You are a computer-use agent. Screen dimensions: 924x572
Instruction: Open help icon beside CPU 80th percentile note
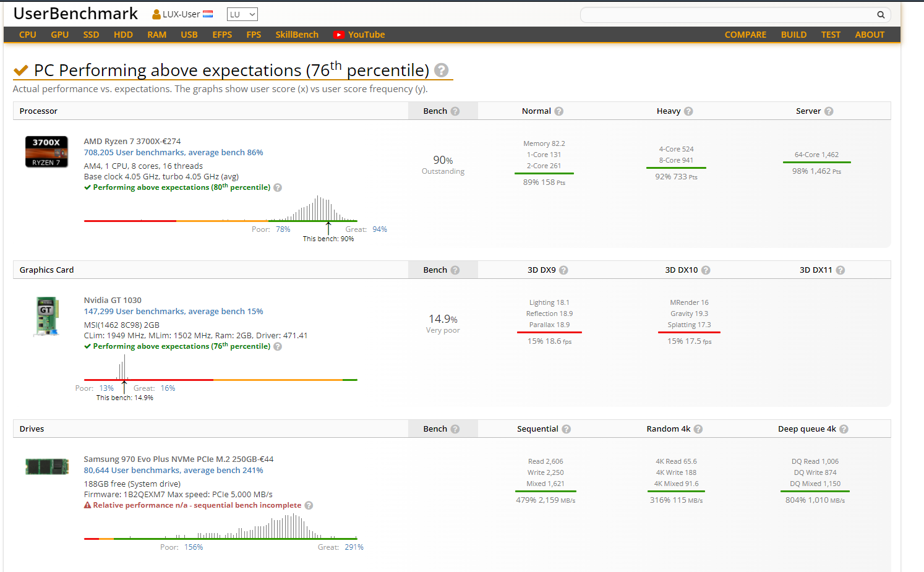tap(278, 187)
